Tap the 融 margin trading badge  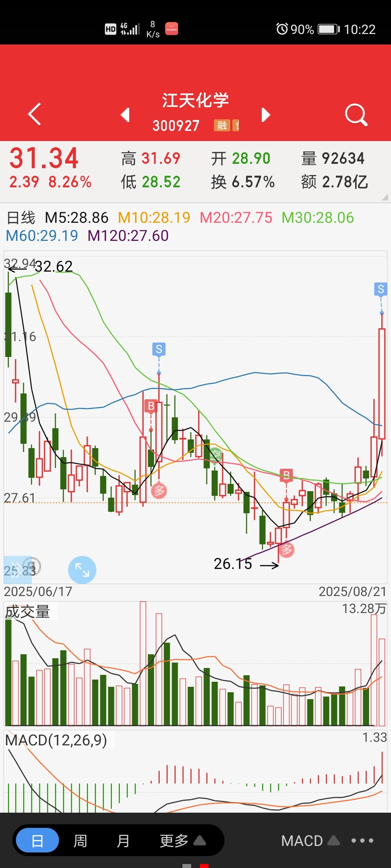point(222,125)
